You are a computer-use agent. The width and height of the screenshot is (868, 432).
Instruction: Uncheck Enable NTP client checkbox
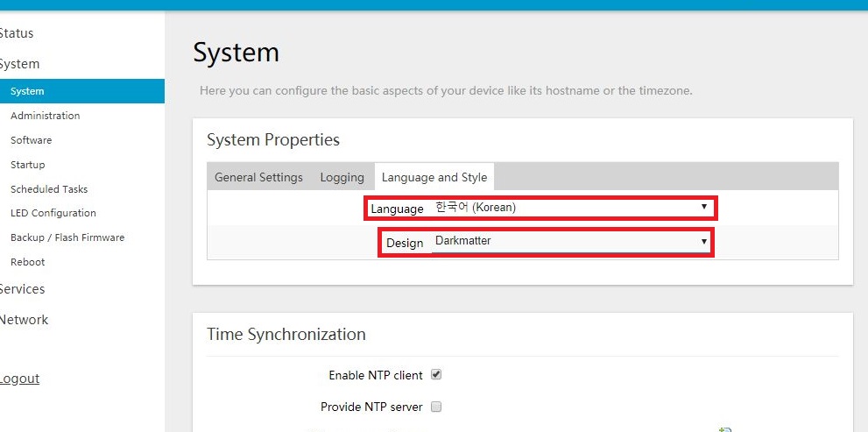pyautogui.click(x=436, y=374)
